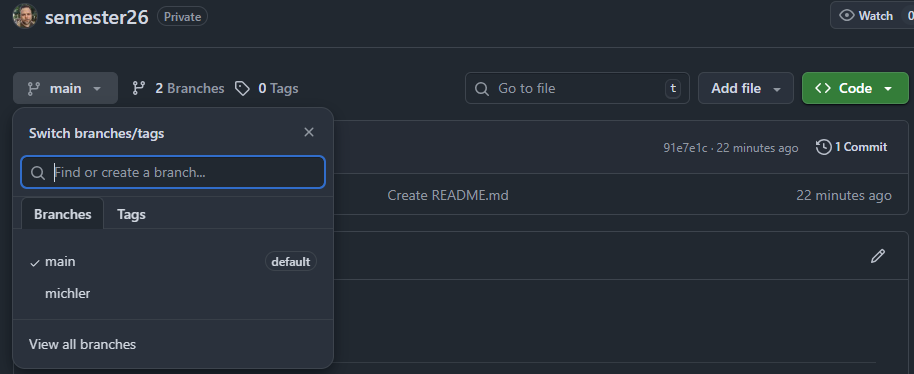Click magnifier icon in Go to file

click(481, 89)
